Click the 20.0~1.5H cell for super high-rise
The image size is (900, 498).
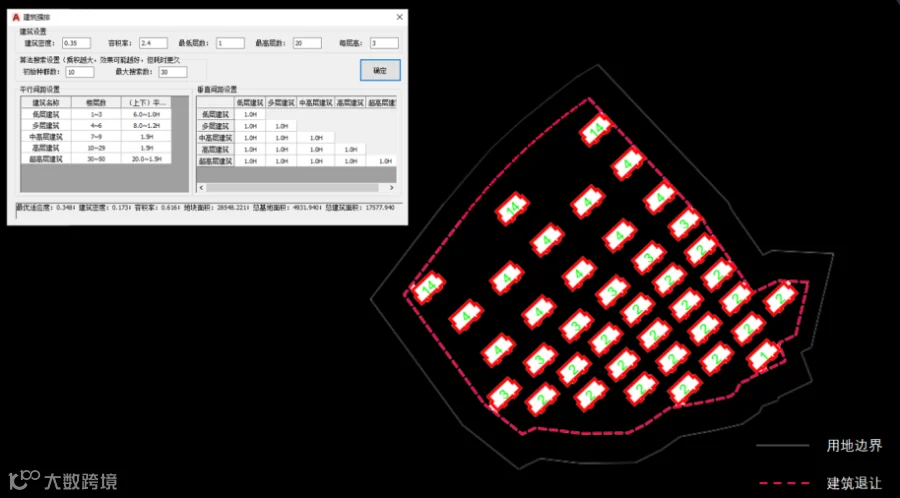pyautogui.click(x=146, y=159)
